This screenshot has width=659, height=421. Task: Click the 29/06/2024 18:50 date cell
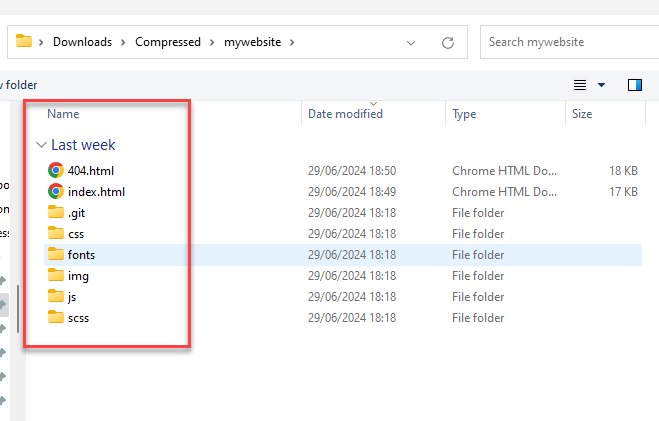tap(352, 171)
